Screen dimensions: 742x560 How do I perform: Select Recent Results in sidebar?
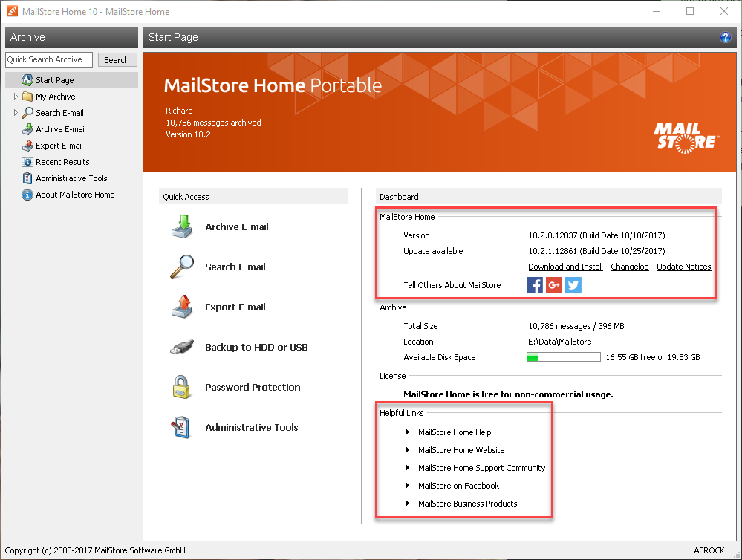(x=62, y=162)
